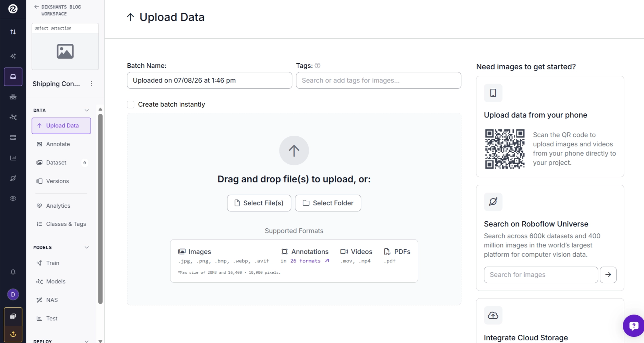Click the Tags help question mark icon

click(318, 65)
